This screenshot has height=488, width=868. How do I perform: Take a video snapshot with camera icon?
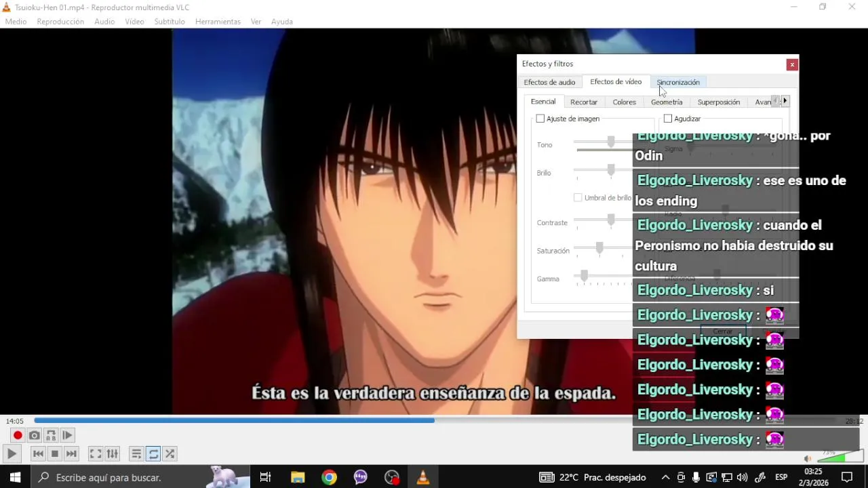tap(35, 435)
